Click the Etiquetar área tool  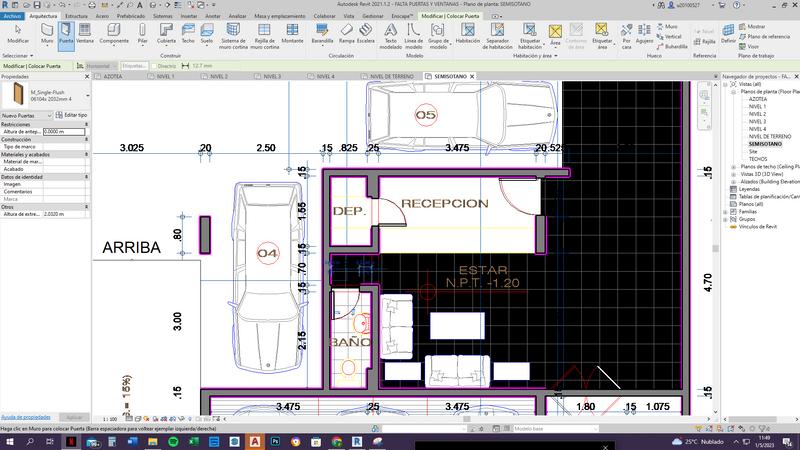pyautogui.click(x=602, y=36)
